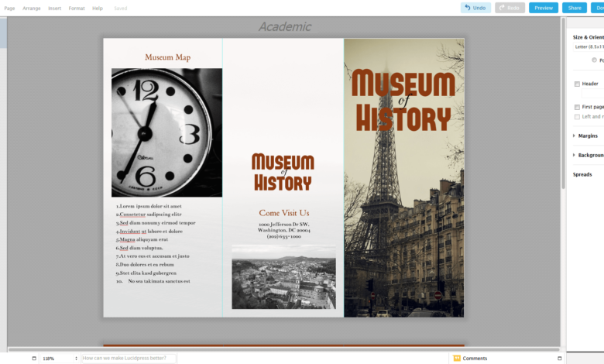
Task: Click list item At vero eos et accusam
Action: coord(153,256)
